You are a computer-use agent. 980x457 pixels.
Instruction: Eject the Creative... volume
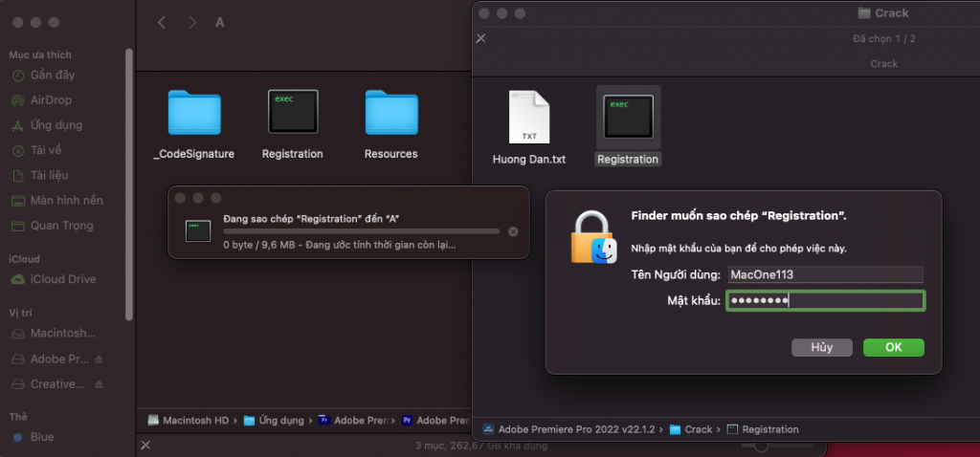pos(99,384)
